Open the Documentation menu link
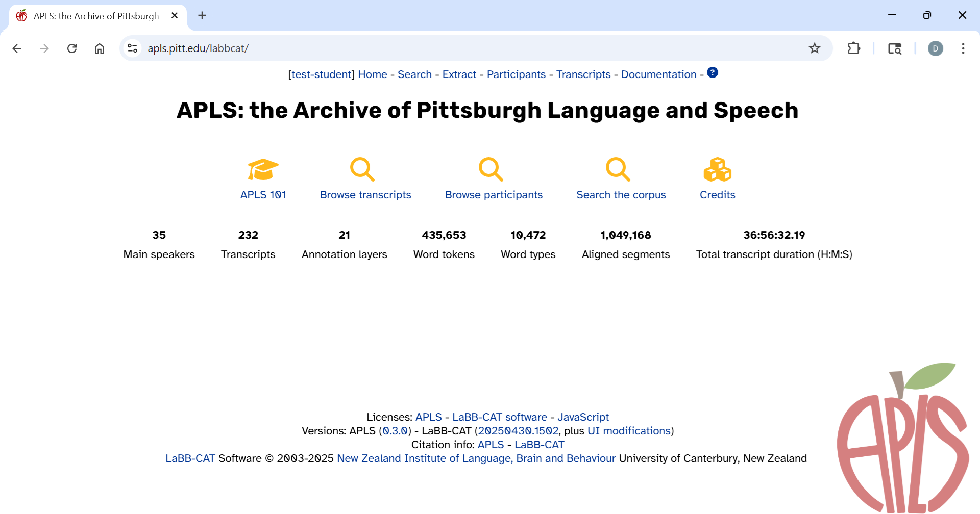The image size is (980, 514). 659,74
